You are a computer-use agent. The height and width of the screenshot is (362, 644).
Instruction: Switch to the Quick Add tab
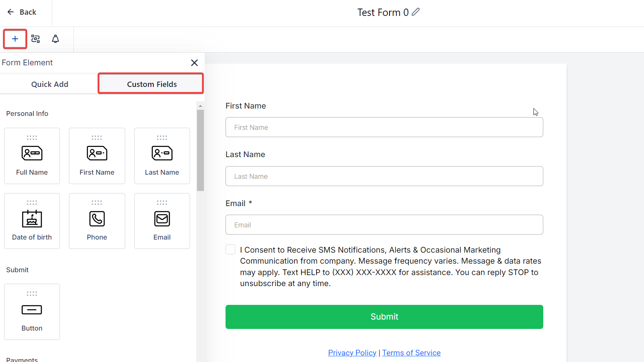point(50,84)
